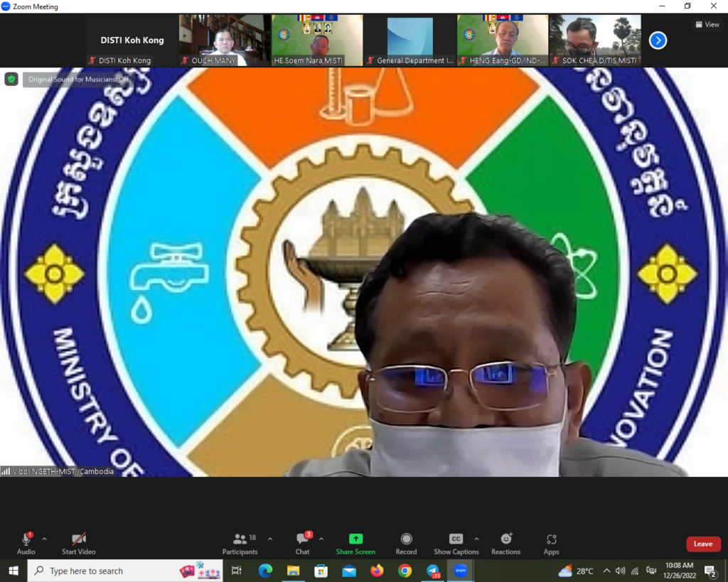Open the Apps panel
Viewport: 728px width, 582px height.
point(551,539)
